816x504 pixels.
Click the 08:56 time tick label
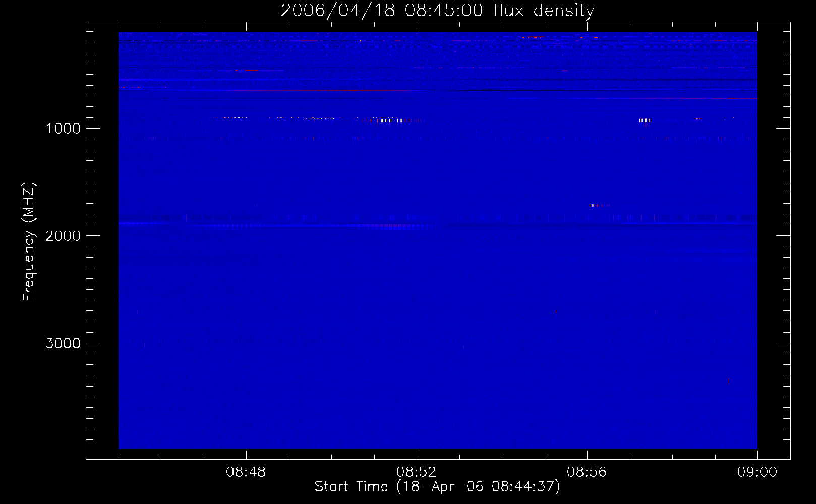[587, 472]
